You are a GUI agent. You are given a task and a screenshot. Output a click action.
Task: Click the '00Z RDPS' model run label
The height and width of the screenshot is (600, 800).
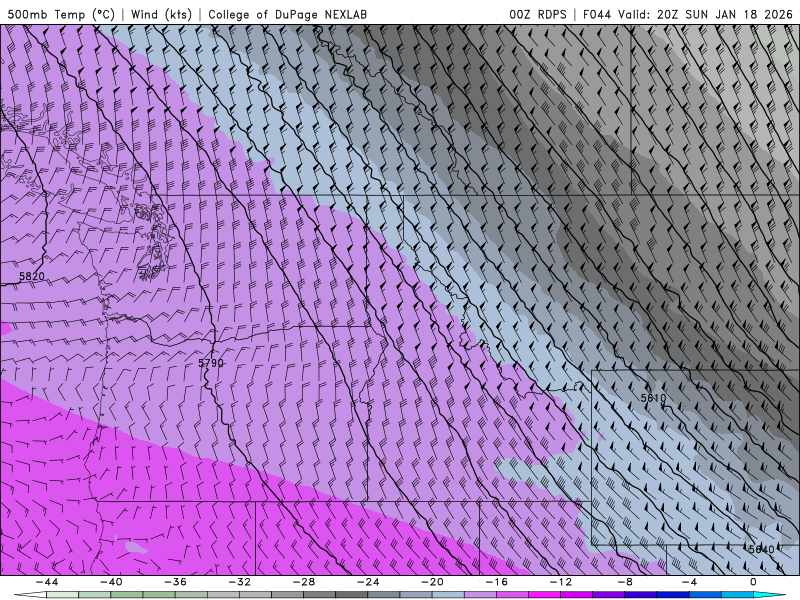(x=537, y=14)
